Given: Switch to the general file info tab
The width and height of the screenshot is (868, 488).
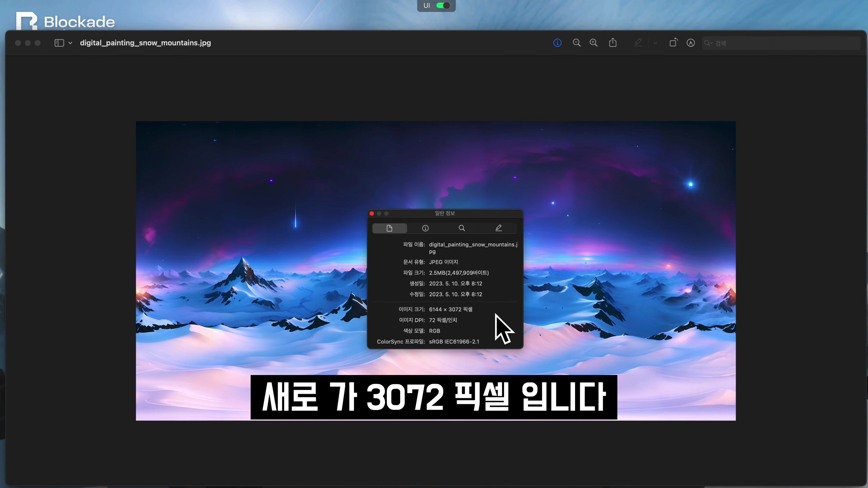Looking at the screenshot, I should pos(389,228).
